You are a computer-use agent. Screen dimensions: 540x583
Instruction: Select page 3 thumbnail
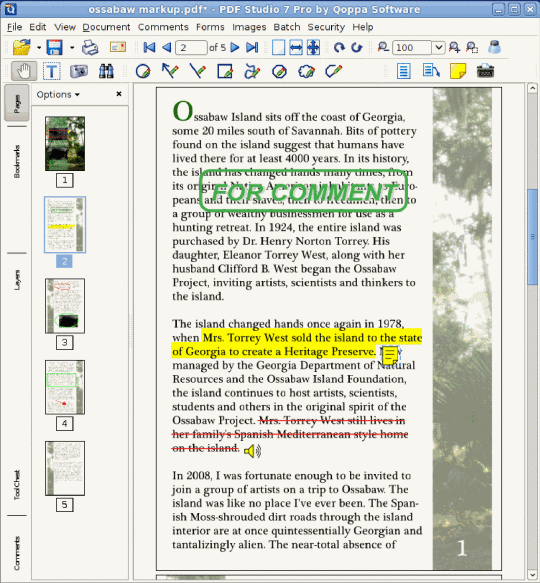pos(65,306)
